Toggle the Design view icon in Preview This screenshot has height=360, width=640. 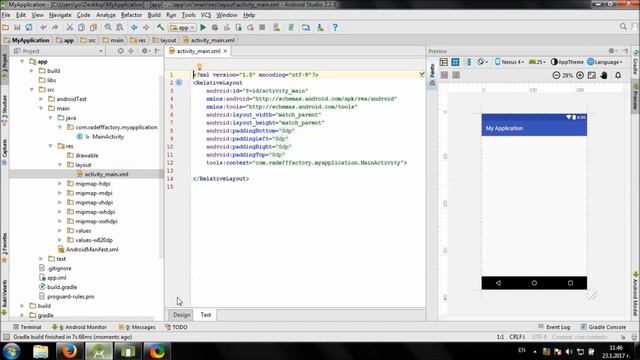(x=444, y=62)
